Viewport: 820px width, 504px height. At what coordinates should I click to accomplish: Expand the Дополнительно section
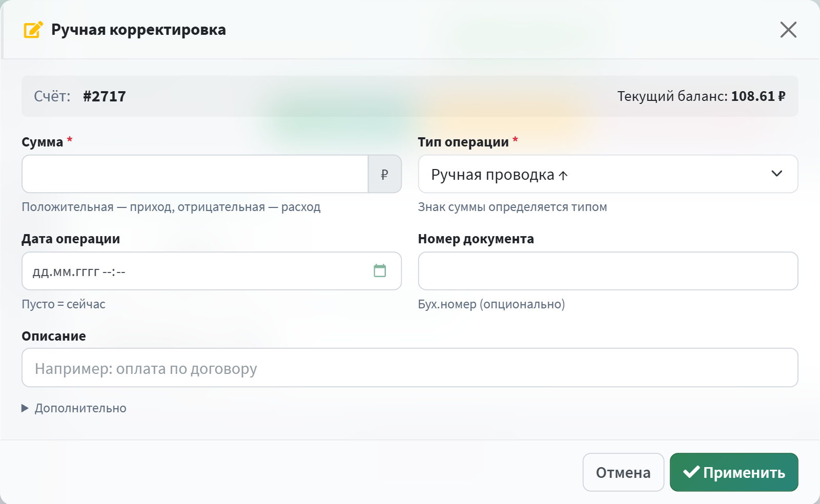point(74,408)
